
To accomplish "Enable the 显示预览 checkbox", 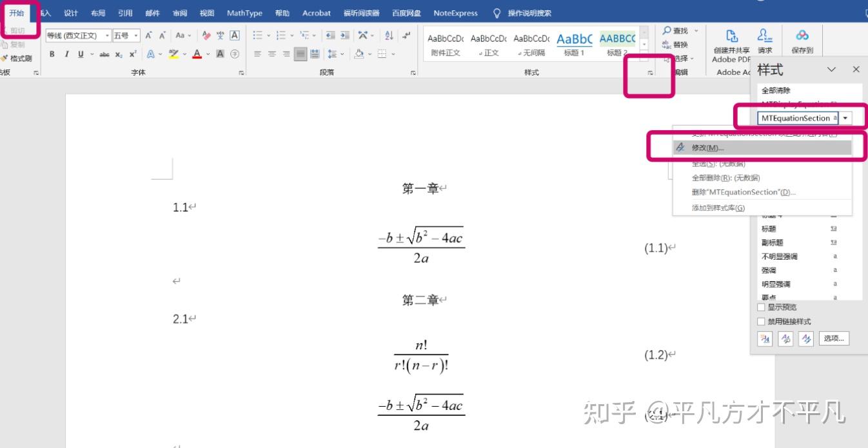I will [x=761, y=307].
